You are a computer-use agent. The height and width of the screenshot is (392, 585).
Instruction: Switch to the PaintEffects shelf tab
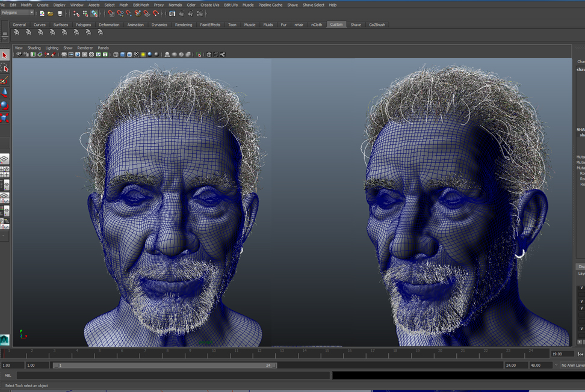click(210, 25)
